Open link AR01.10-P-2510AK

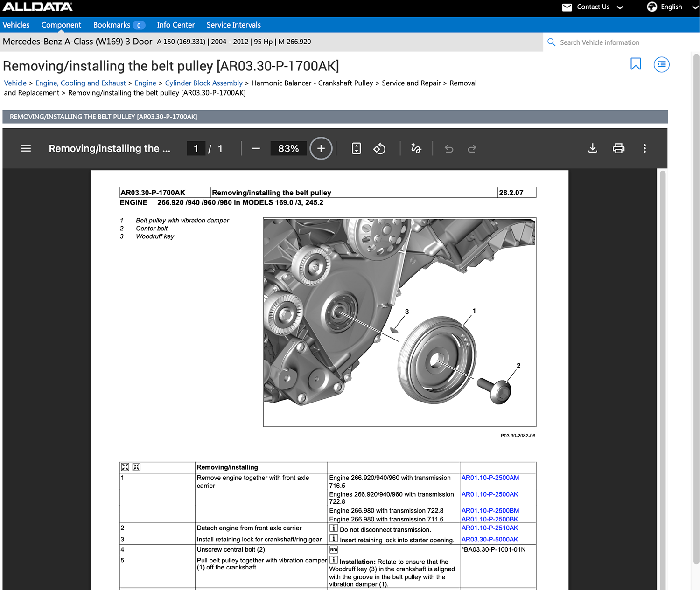pyautogui.click(x=490, y=528)
